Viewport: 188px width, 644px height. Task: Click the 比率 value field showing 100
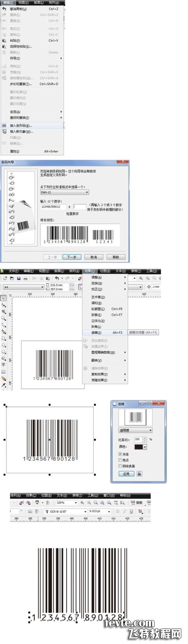tap(138, 440)
